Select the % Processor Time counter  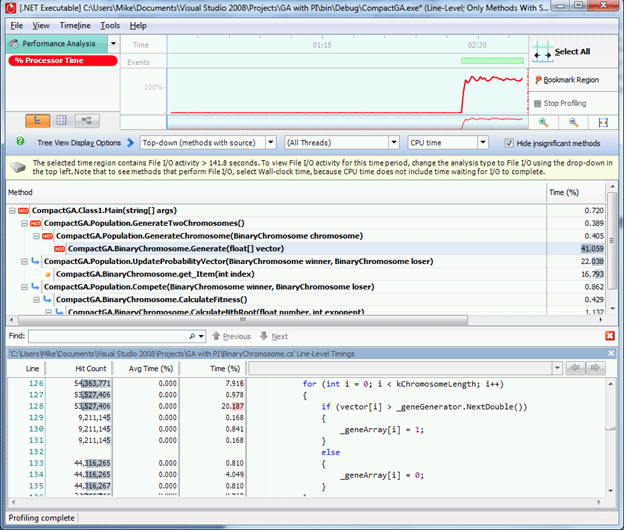click(x=63, y=61)
